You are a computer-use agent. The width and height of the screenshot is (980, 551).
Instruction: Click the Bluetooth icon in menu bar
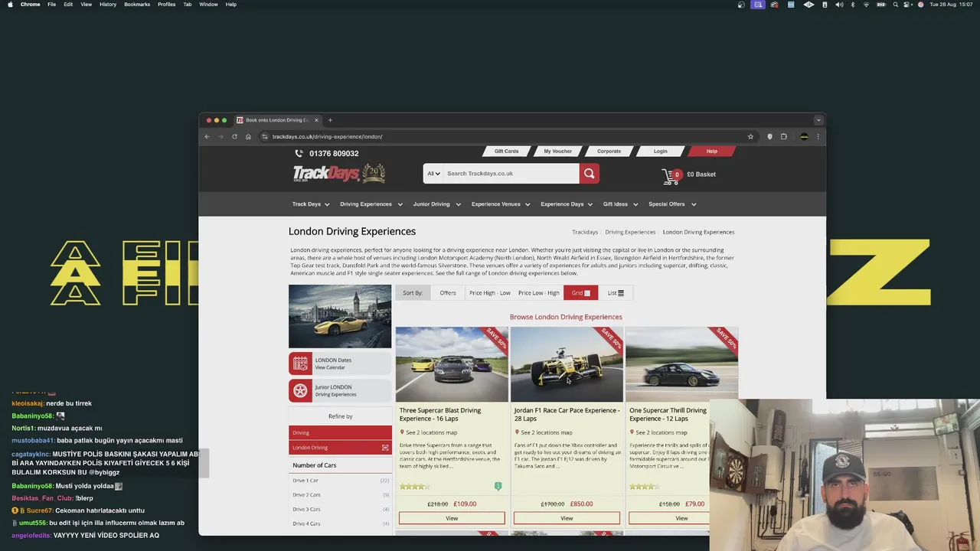point(853,5)
